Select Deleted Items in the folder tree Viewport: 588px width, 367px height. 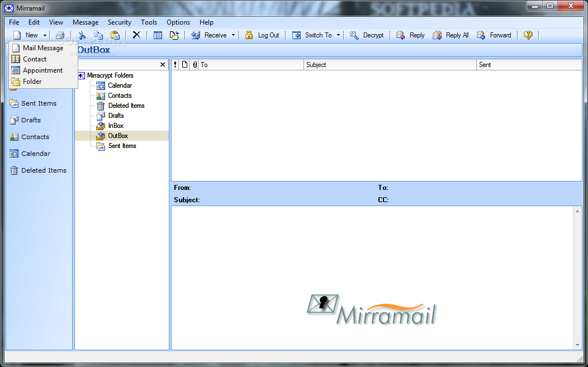pos(126,106)
